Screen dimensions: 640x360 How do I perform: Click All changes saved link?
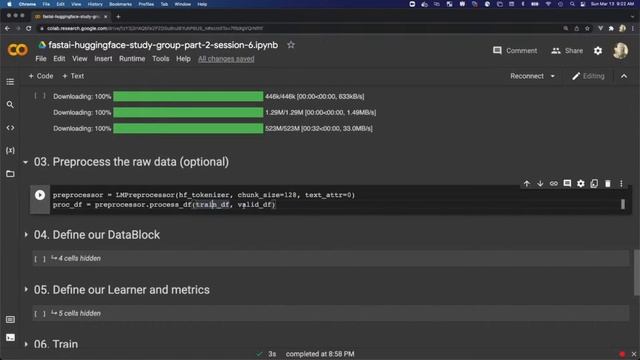pyautogui.click(x=226, y=59)
